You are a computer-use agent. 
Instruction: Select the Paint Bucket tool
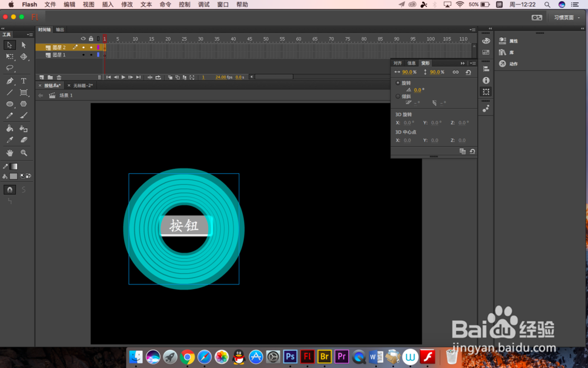pos(9,128)
